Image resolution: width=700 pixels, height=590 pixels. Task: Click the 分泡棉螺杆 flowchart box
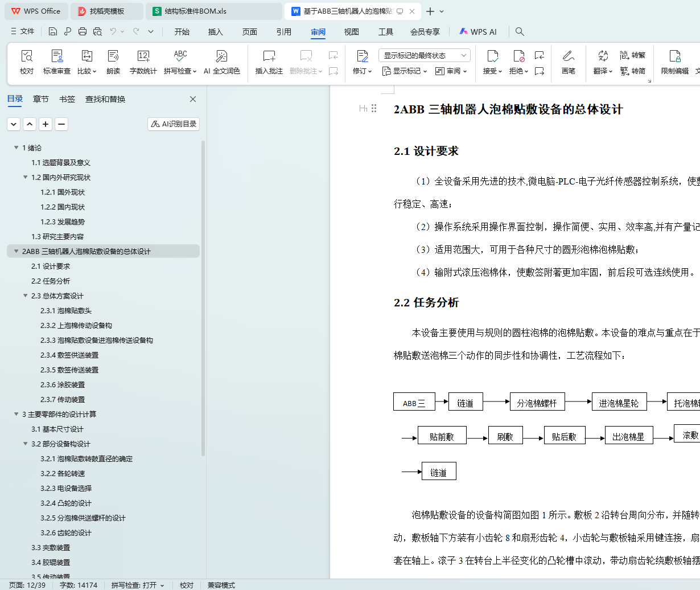537,401
